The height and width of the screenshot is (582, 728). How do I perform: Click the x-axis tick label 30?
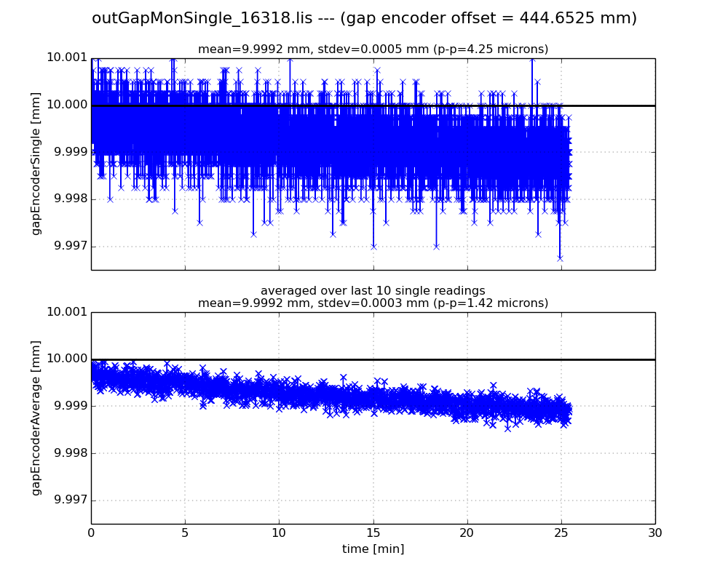[654, 533]
